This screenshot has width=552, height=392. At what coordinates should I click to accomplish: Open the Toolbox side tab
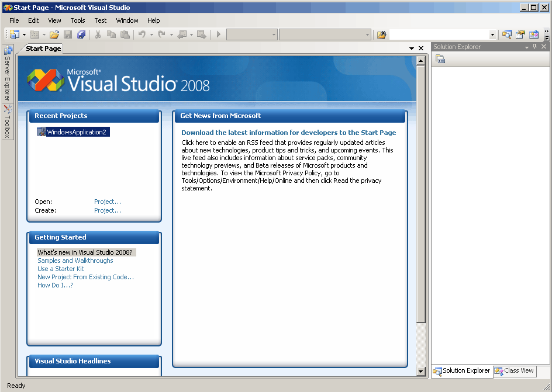(8, 121)
